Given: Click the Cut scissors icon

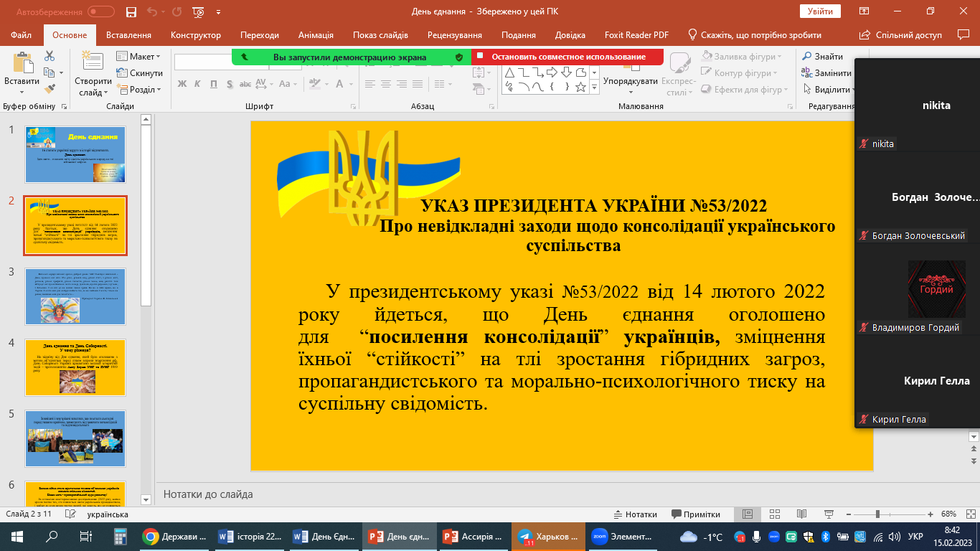Looking at the screenshot, I should 50,56.
